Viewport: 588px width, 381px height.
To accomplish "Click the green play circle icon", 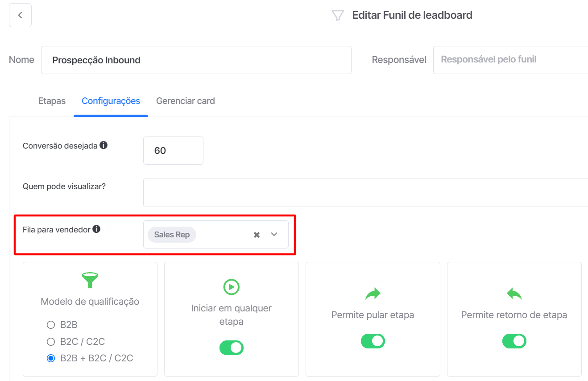I will coord(232,287).
